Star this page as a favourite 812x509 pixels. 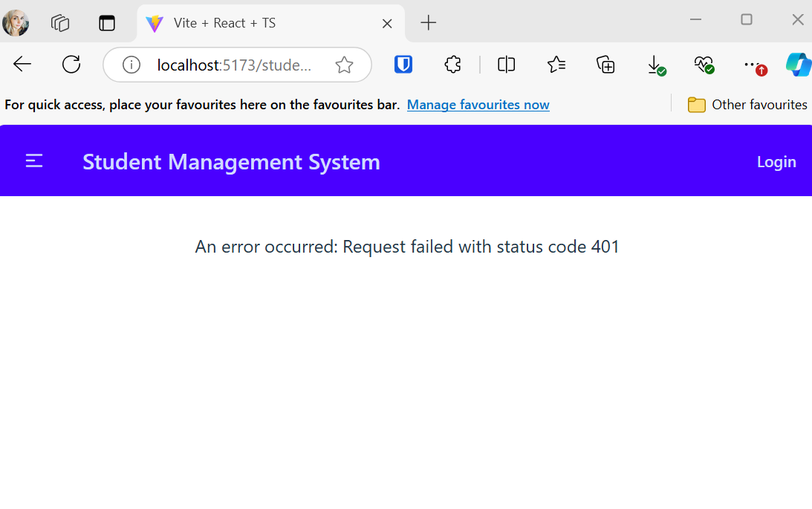click(x=344, y=65)
